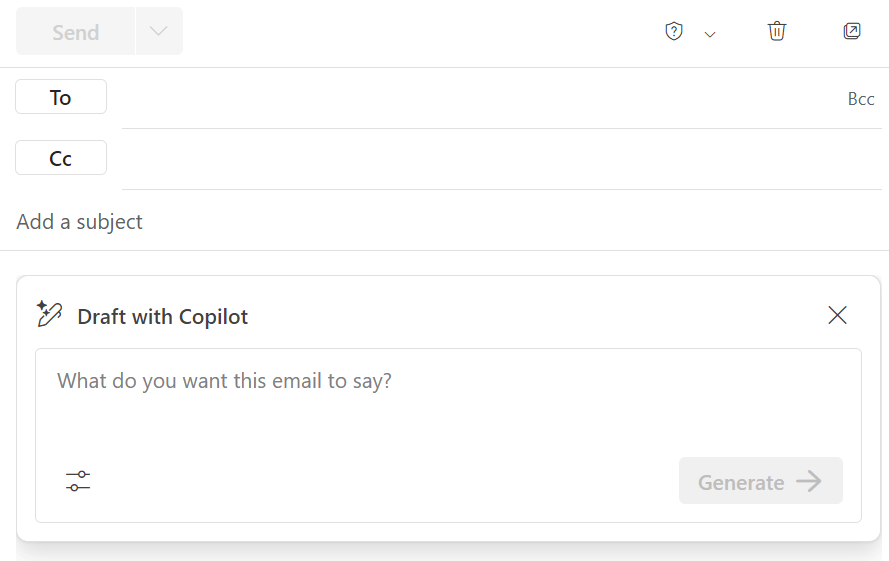The height and width of the screenshot is (561, 889).
Task: Click the arrow icon on Generate
Action: (x=809, y=482)
